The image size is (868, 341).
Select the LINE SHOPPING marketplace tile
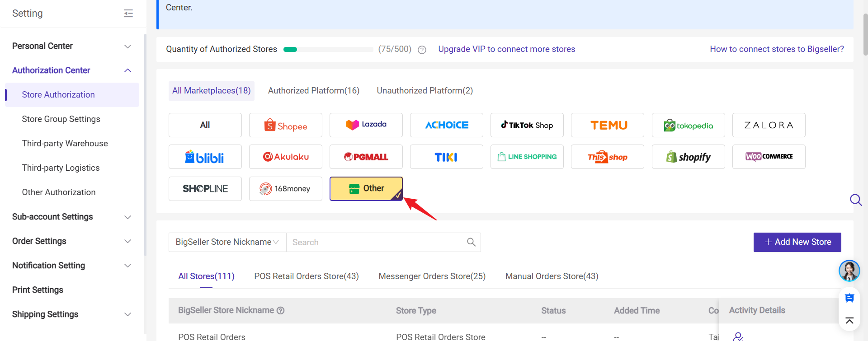tap(527, 157)
